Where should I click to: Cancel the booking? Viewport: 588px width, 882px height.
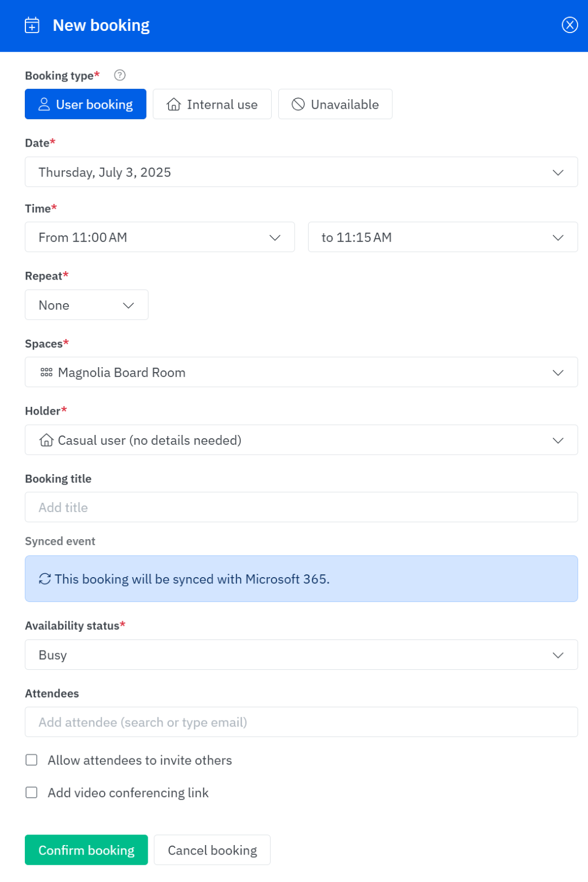[x=212, y=849]
